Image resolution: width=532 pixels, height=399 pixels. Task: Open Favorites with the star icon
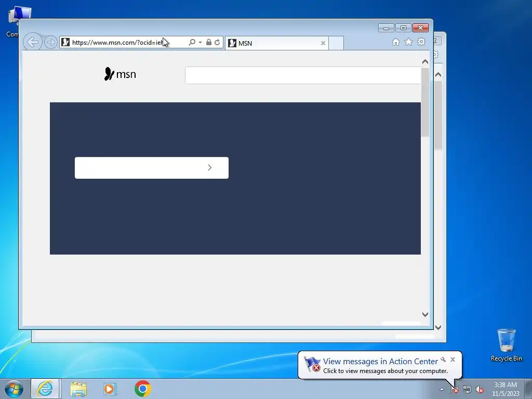point(408,42)
